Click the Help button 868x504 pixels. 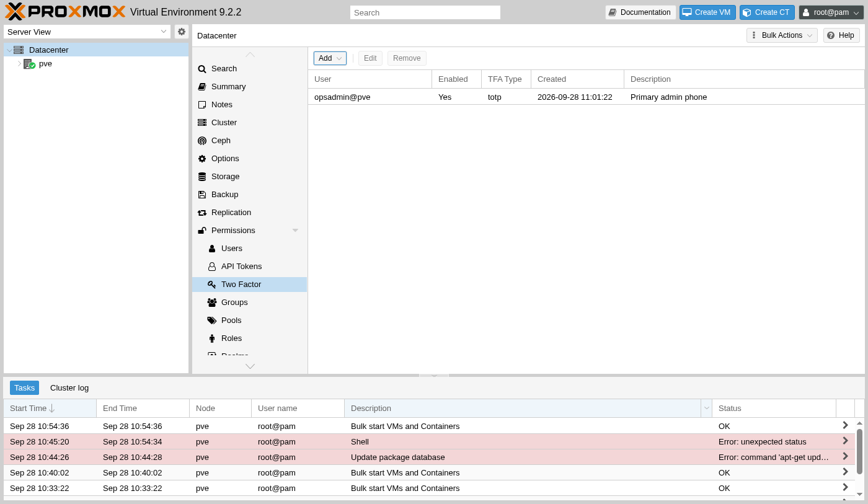[841, 35]
